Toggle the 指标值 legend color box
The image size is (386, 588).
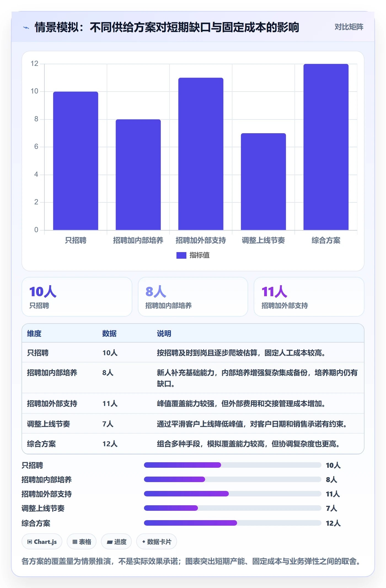(181, 255)
